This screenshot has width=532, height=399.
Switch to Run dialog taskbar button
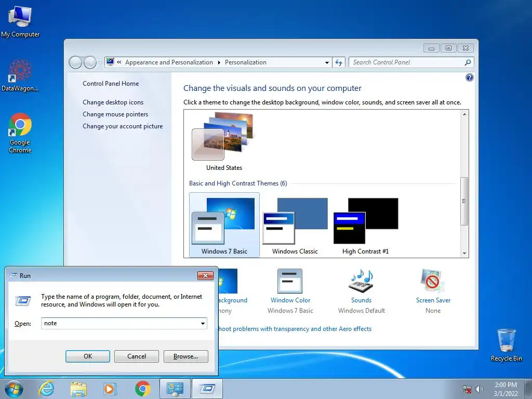pyautogui.click(x=207, y=389)
